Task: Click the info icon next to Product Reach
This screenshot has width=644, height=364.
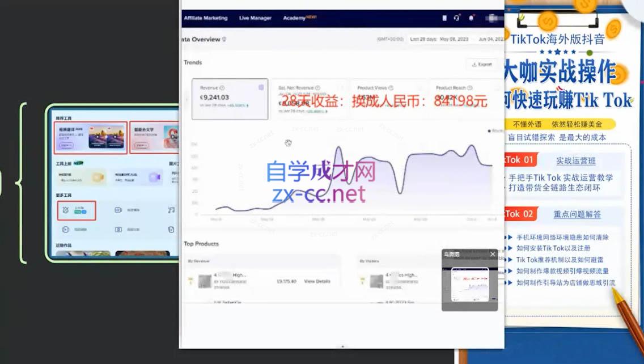Action: coord(470,88)
